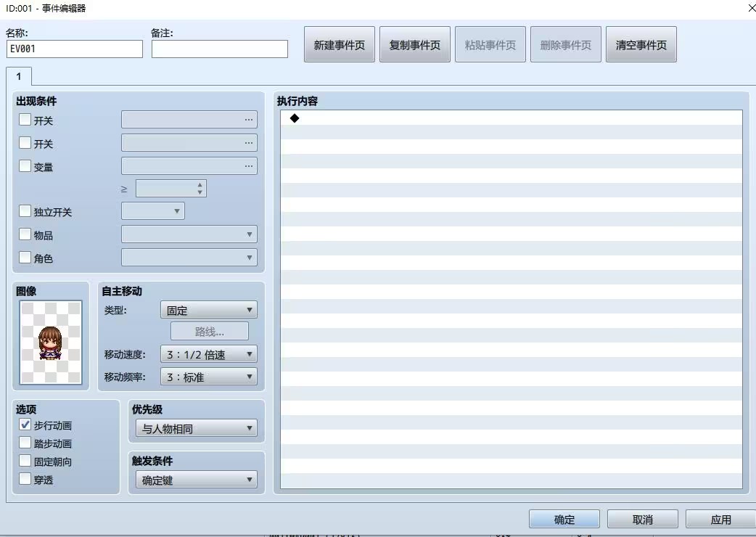Switch to event page tab 1
This screenshot has width=756, height=537.
point(18,75)
